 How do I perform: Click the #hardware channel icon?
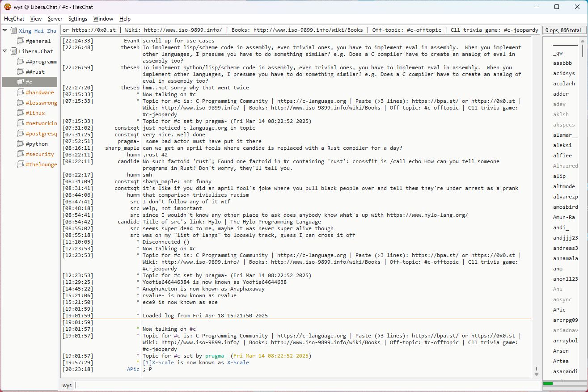tap(21, 93)
